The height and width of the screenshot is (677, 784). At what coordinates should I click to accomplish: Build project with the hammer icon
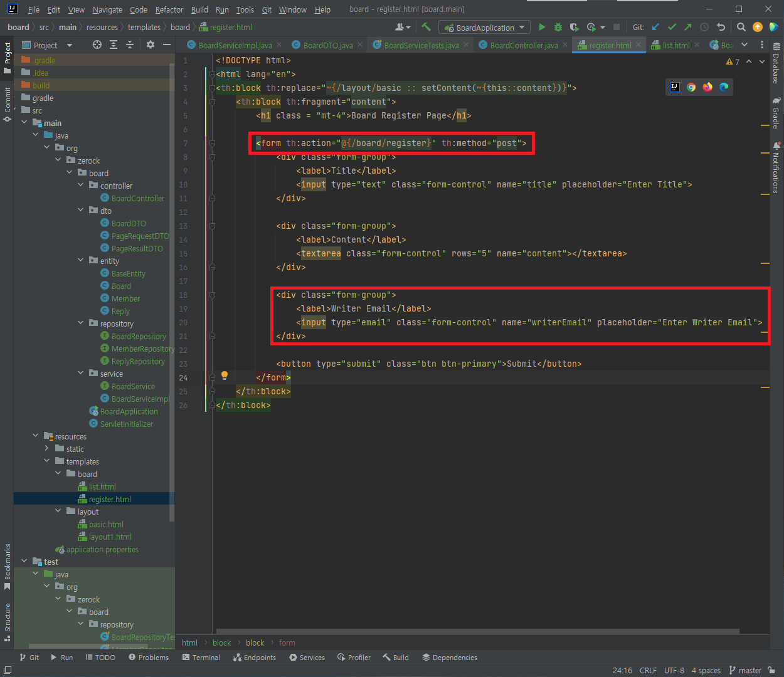click(x=426, y=27)
